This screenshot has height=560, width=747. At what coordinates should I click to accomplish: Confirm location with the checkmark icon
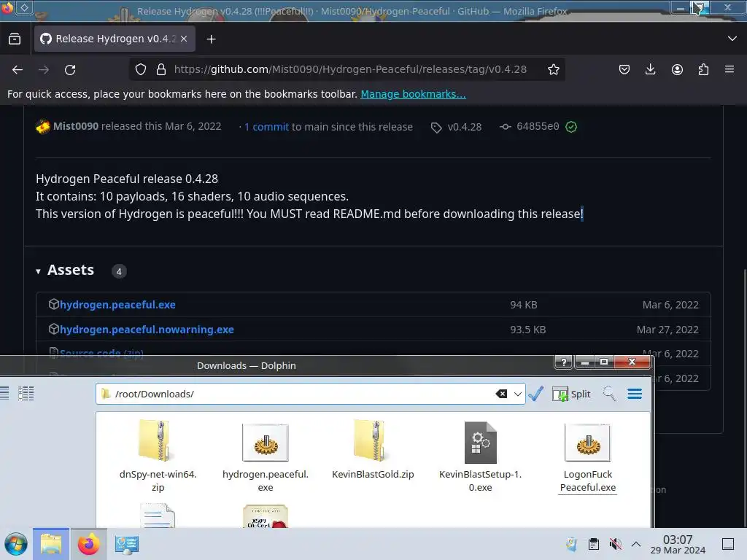click(536, 394)
